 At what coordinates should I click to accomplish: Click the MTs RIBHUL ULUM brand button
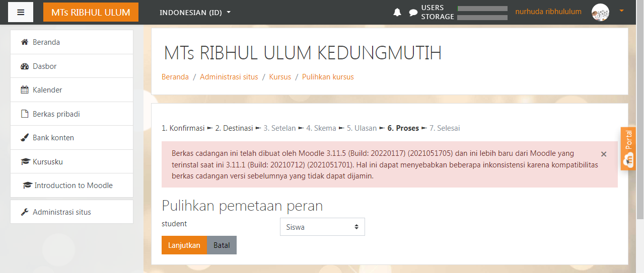(x=91, y=12)
